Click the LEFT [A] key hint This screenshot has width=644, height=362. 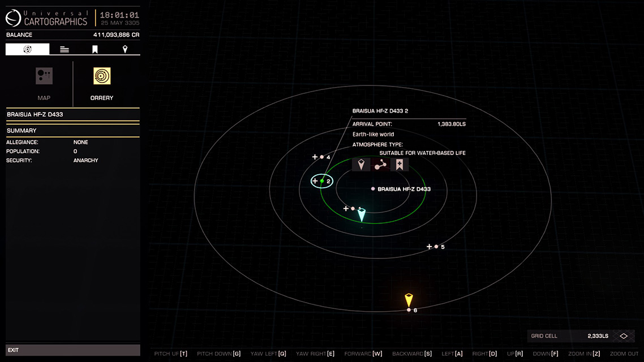[452, 354]
